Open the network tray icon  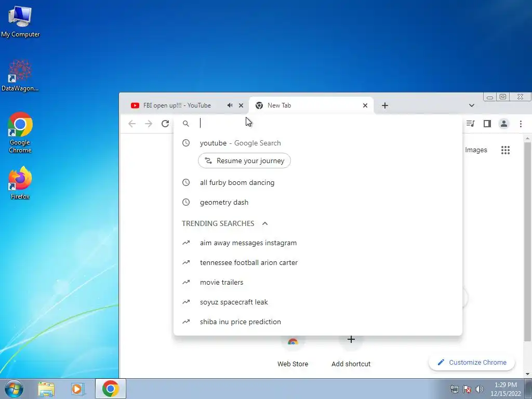[x=454, y=389]
